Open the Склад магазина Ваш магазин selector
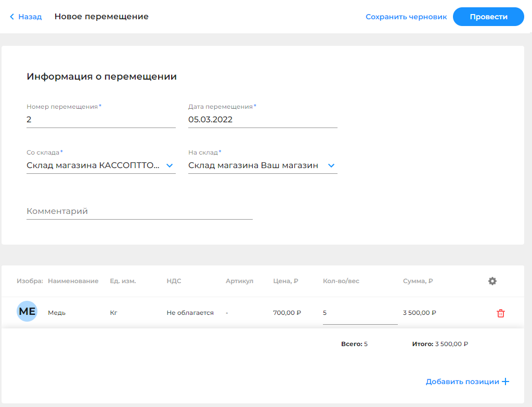Image resolution: width=532 pixels, height=407 pixels. tap(253, 166)
